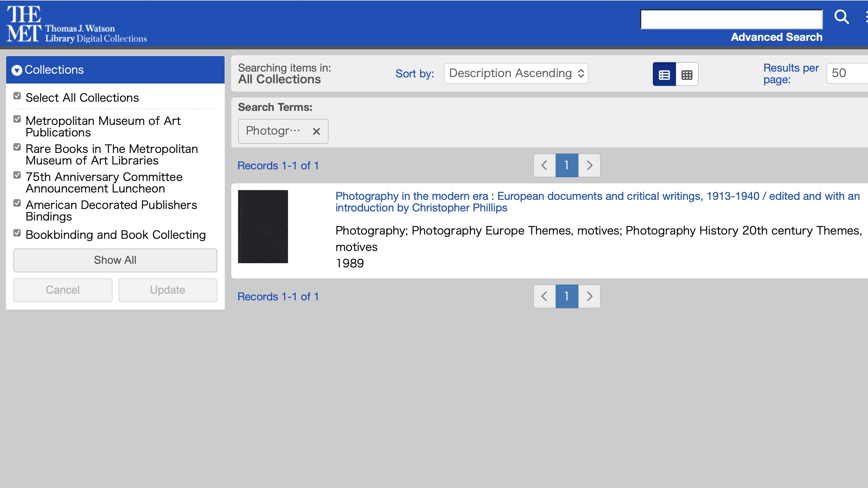Click the header search input field

(x=731, y=19)
